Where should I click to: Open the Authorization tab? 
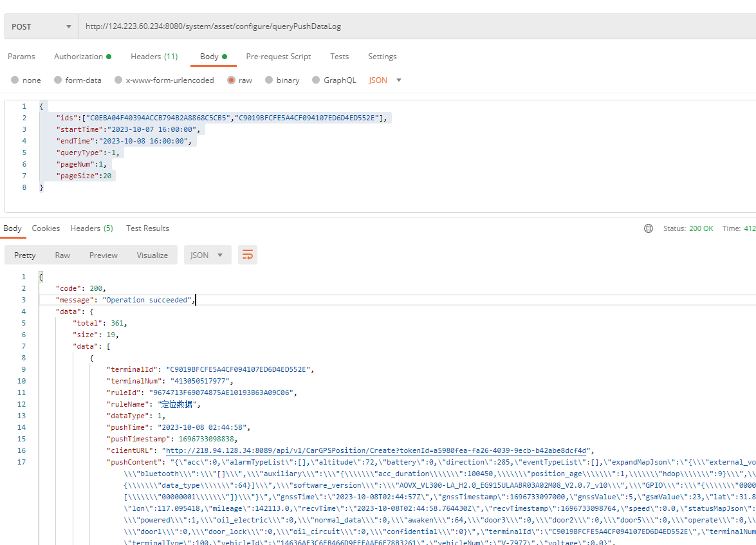82,57
